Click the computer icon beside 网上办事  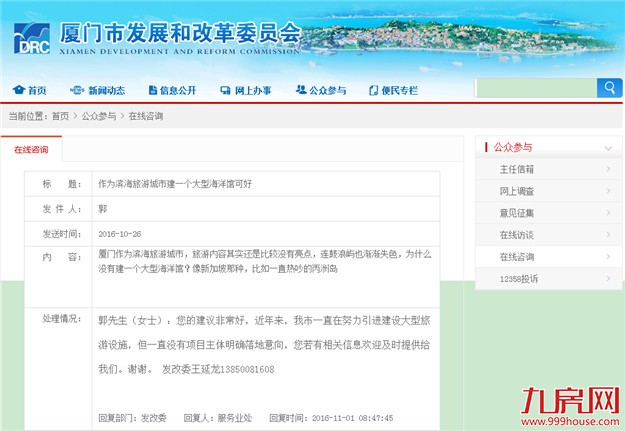pyautogui.click(x=226, y=91)
